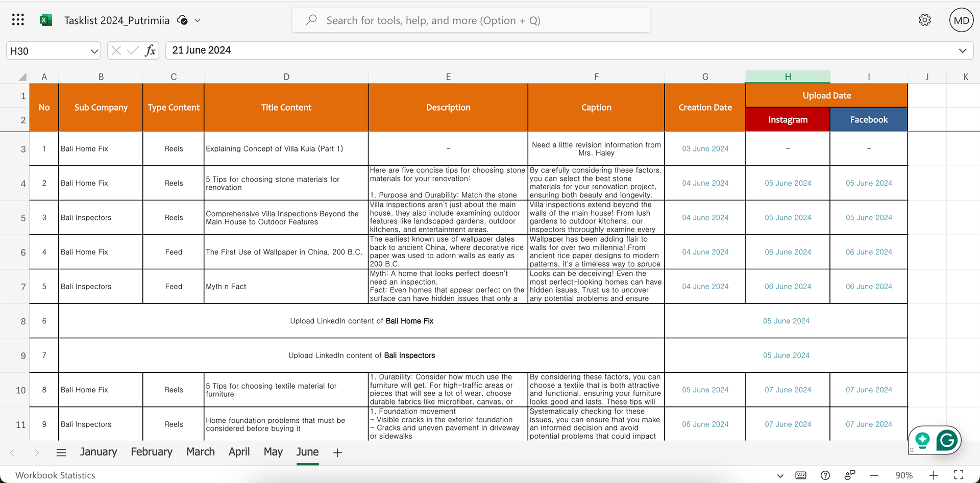Zoom in with the plus button

(934, 475)
